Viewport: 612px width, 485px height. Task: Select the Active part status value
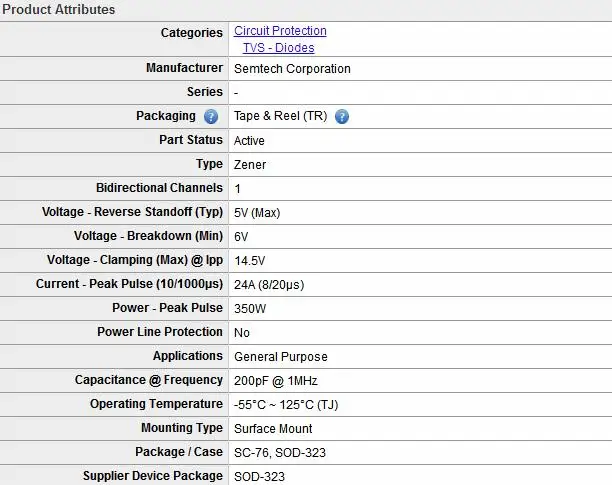[249, 141]
